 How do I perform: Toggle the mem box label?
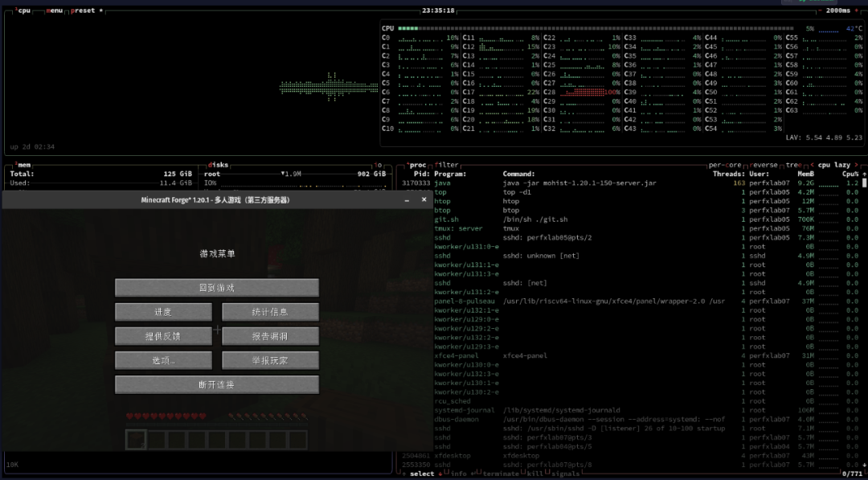[x=23, y=165]
